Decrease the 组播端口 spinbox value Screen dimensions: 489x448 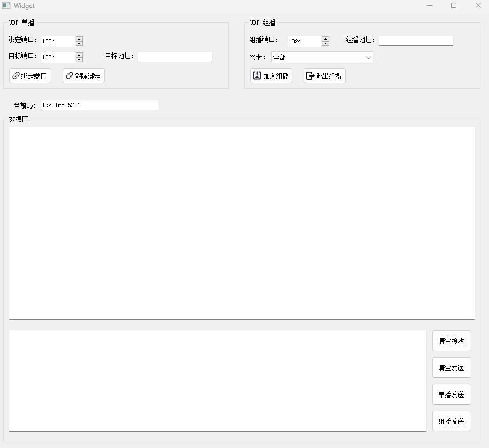coord(326,44)
